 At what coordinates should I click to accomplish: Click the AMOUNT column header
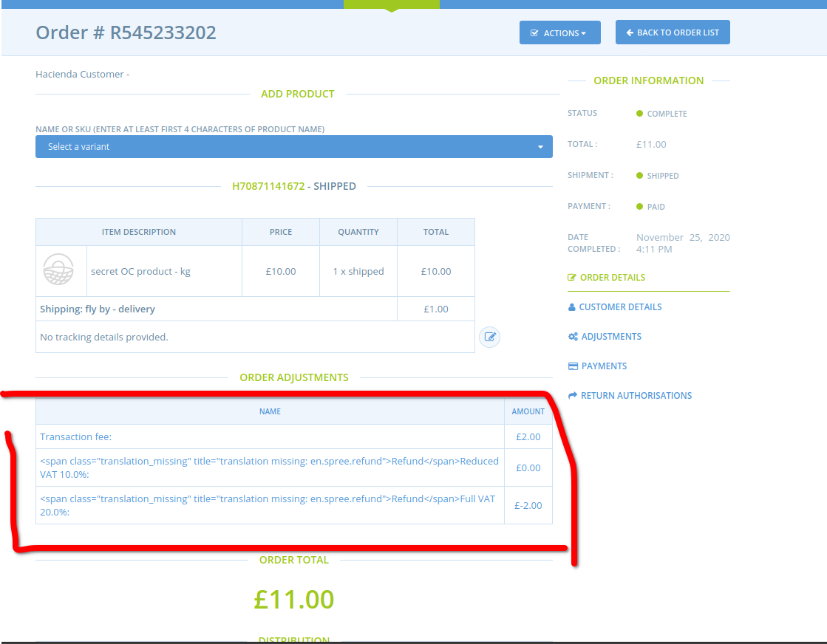[528, 411]
